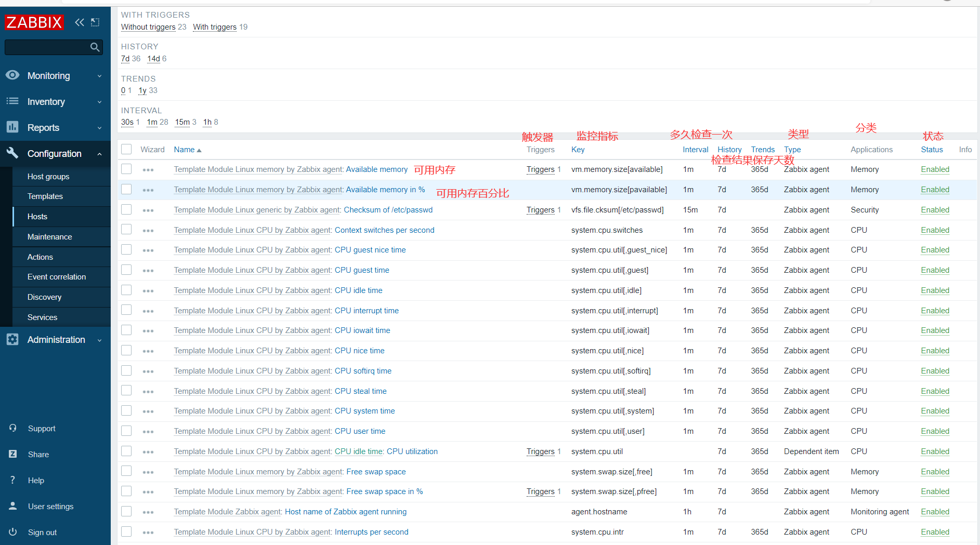Sort table by Status column header
This screenshot has height=545, width=980.
(932, 150)
